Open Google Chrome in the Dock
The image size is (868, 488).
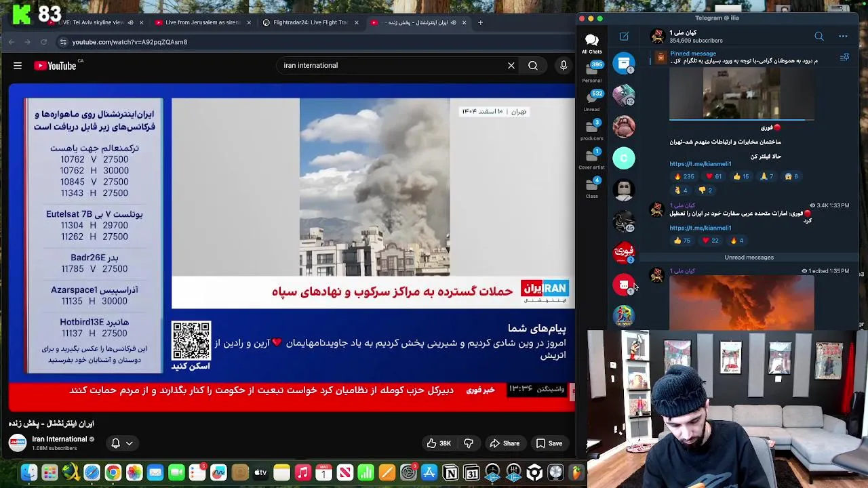113,473
